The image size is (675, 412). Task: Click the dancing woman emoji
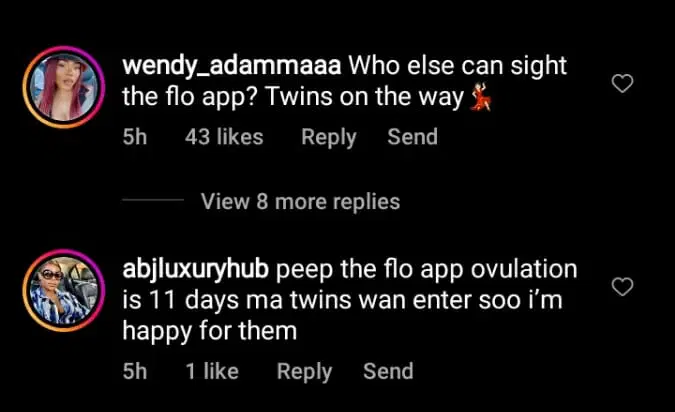pyautogui.click(x=481, y=98)
